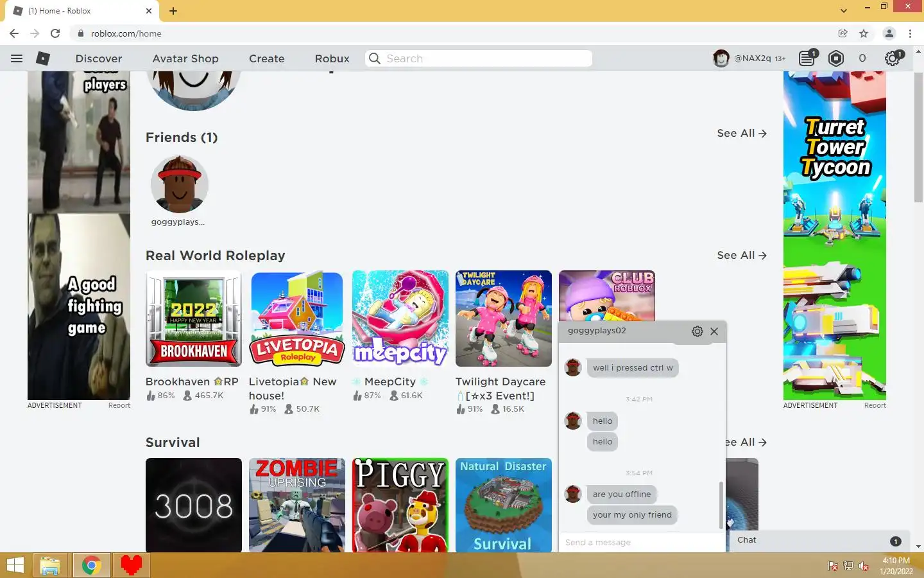This screenshot has height=578, width=924.
Task: Reload the page with refresh button
Action: [x=55, y=33]
